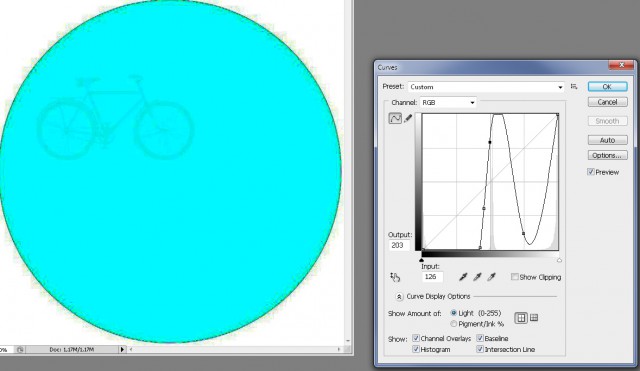Open the Channel RGB dropdown

pos(448,102)
